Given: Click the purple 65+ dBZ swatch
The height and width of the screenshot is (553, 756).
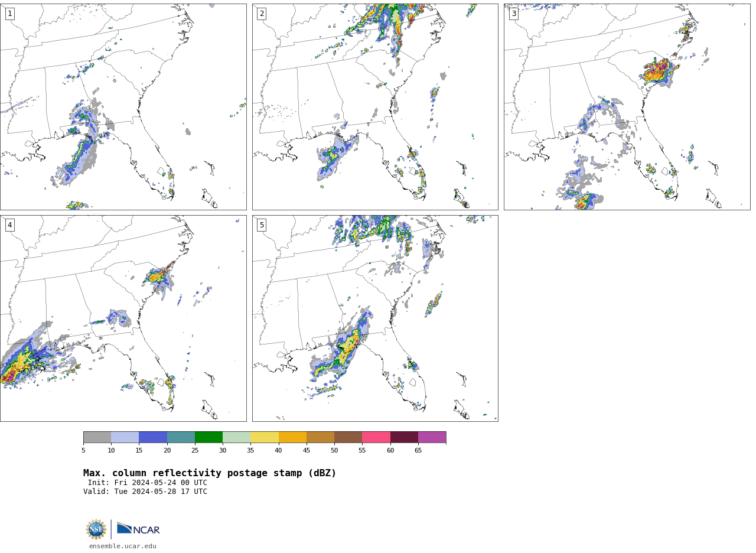Looking at the screenshot, I should 432,437.
